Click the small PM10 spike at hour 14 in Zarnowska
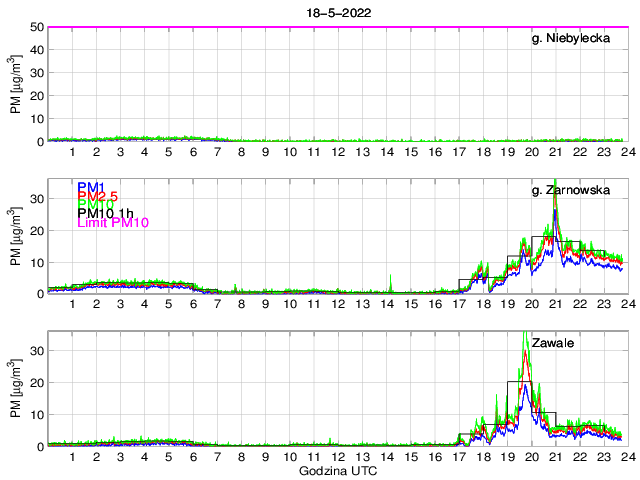Screen dimensions: 640x480 [x=391, y=282]
